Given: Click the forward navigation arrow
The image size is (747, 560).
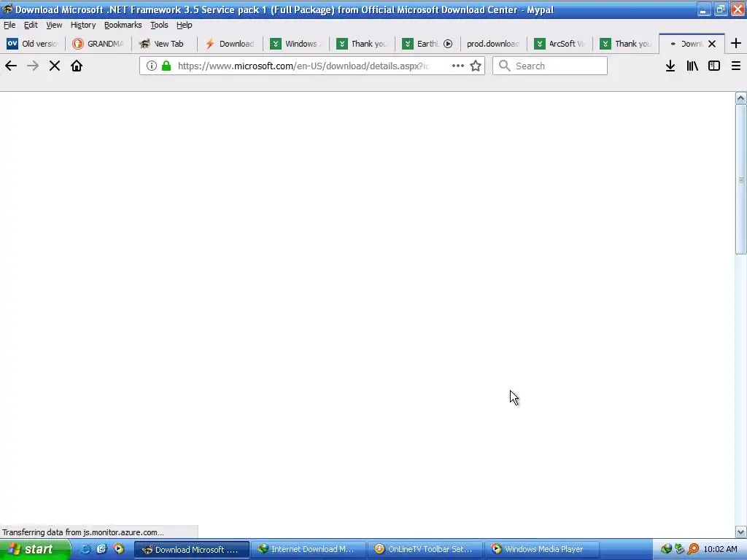Looking at the screenshot, I should [x=33, y=66].
